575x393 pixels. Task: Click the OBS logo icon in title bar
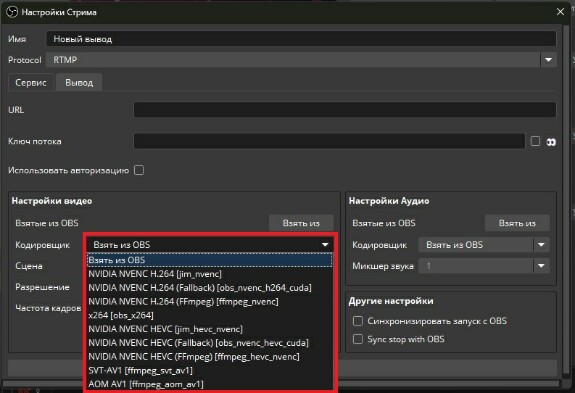pyautogui.click(x=12, y=12)
